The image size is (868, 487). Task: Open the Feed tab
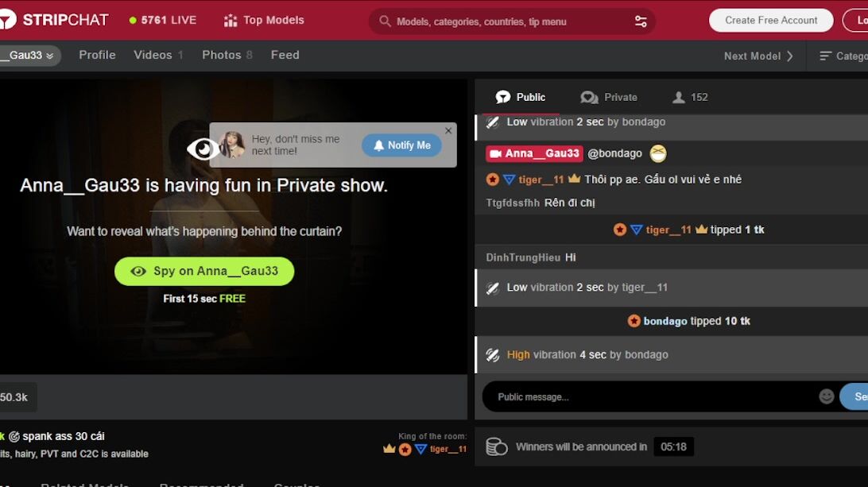(x=285, y=55)
